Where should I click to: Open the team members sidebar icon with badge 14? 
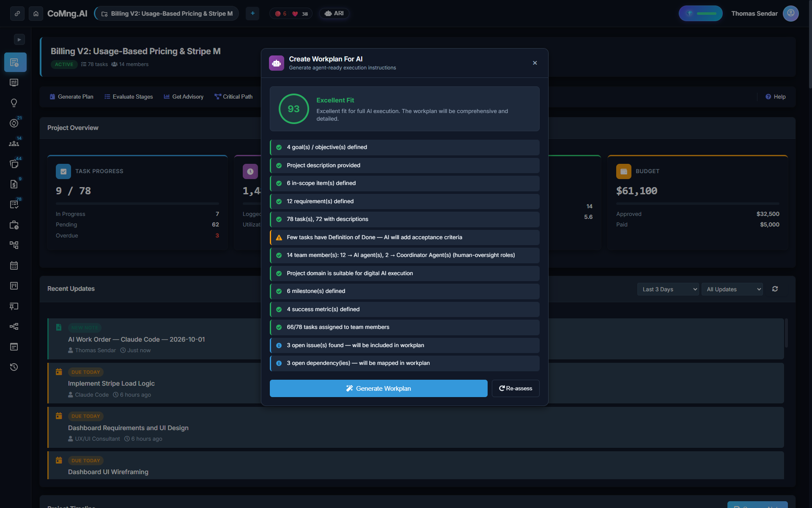pos(14,144)
